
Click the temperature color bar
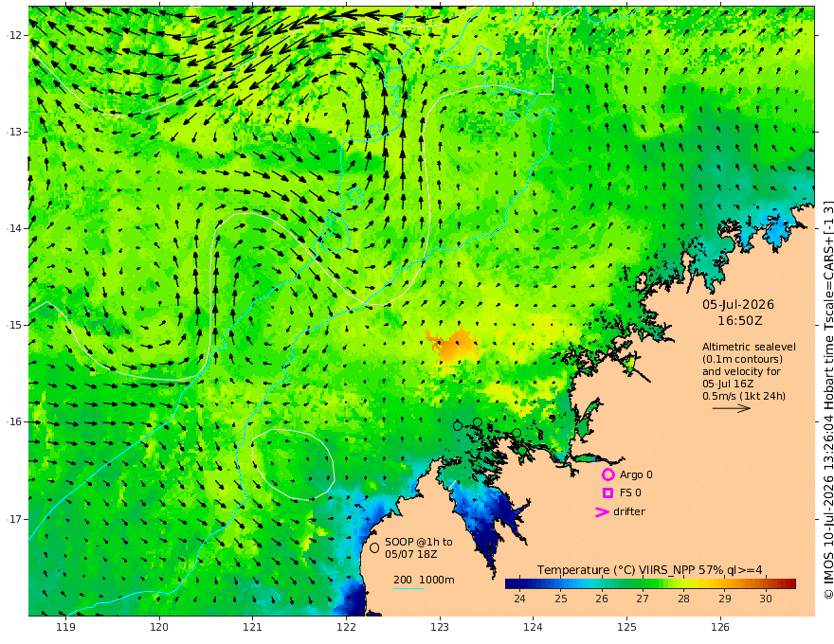point(650,584)
